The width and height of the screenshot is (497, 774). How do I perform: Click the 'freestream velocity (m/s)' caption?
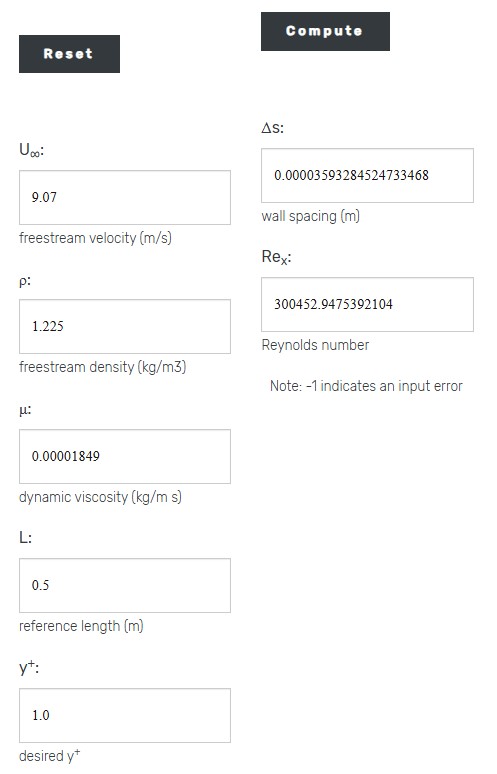click(x=95, y=238)
